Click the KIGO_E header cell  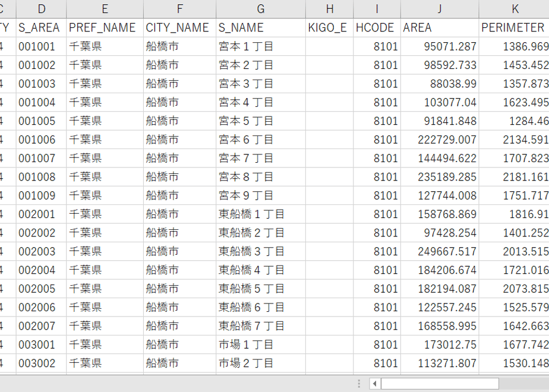(330, 28)
